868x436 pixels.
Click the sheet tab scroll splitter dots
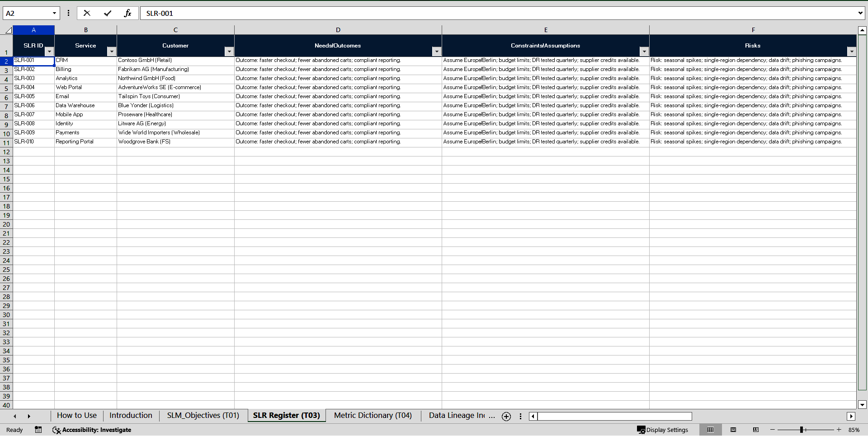pos(520,416)
